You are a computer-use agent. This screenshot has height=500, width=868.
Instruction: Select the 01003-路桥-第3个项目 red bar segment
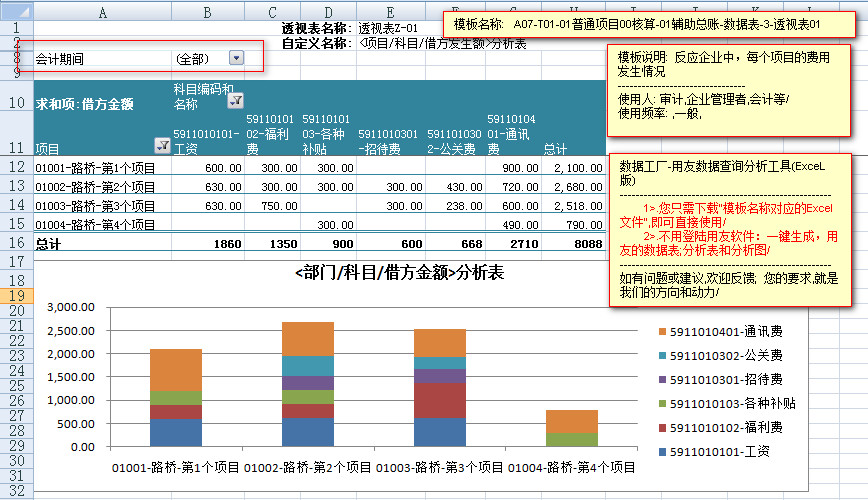[x=440, y=400]
